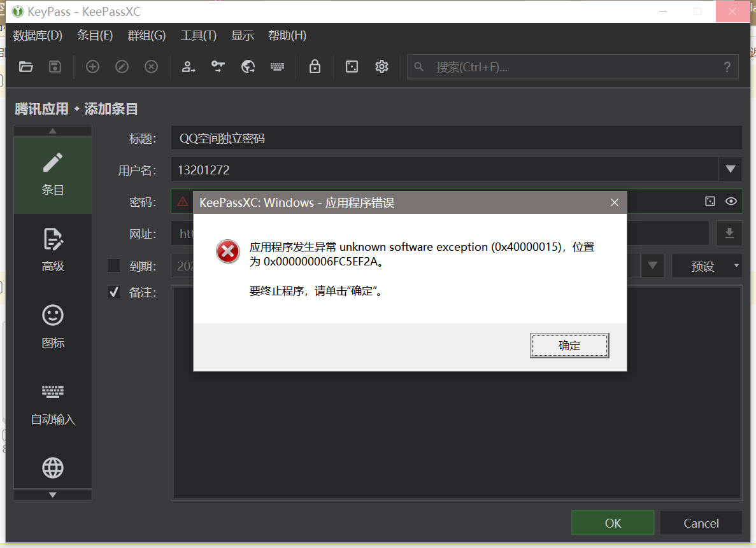Open database folder icon in toolbar

(26, 67)
